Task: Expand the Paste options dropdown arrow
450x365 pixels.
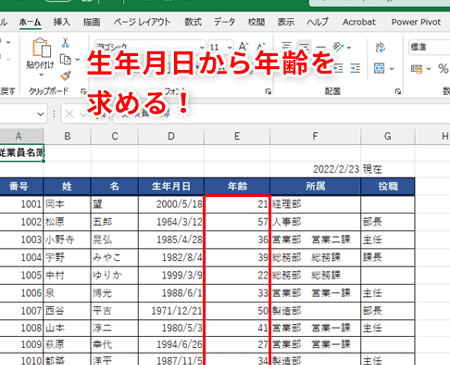Action: click(41, 75)
